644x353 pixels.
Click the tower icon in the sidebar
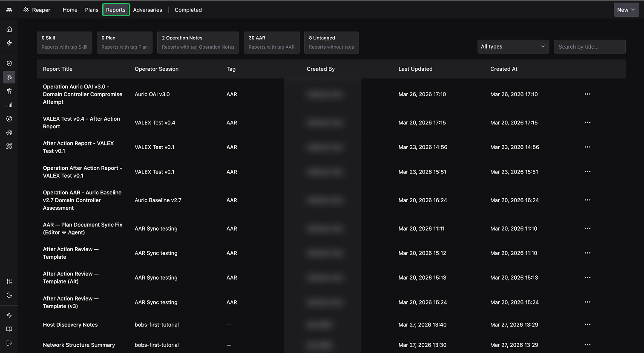coord(9,91)
